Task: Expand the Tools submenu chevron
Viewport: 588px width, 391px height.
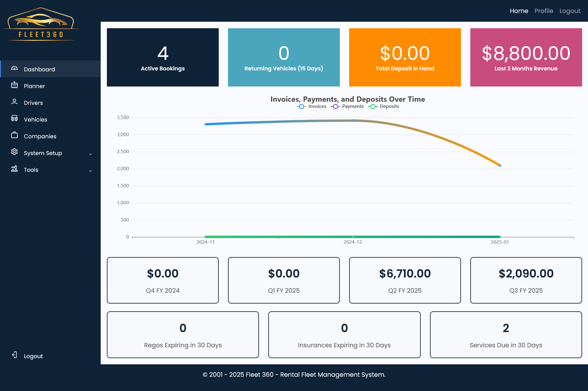Action: pyautogui.click(x=90, y=171)
